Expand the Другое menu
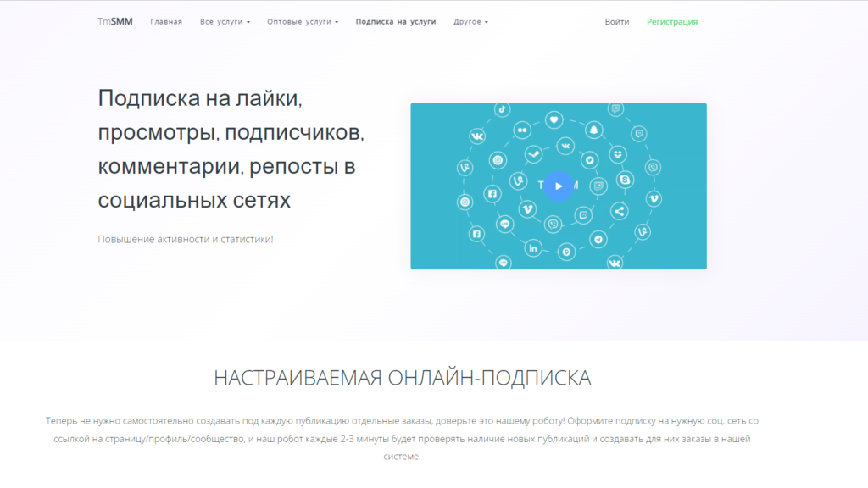Screen dimensions: 868x488 point(470,21)
